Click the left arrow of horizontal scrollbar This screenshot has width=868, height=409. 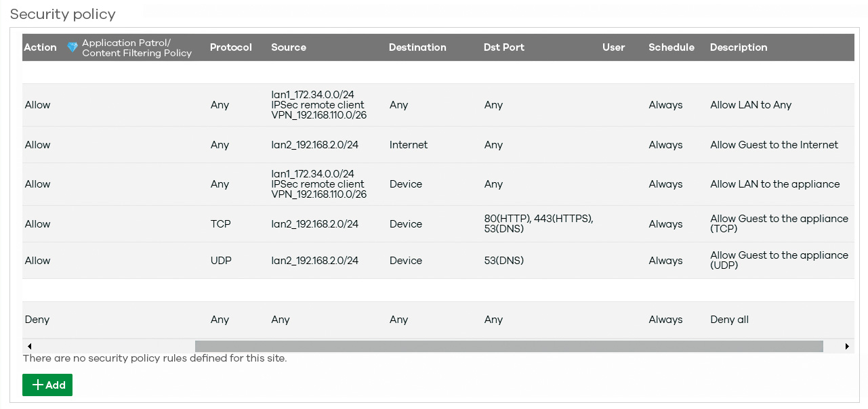[29, 346]
